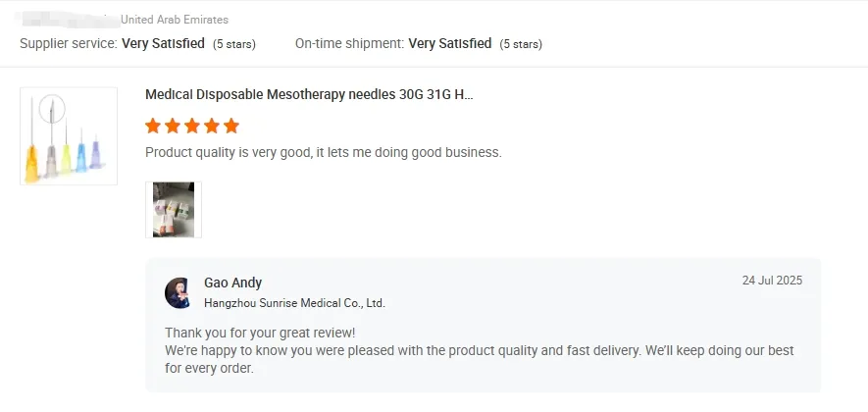Click the last star in the rating
This screenshot has height=412, width=868.
[x=231, y=126]
